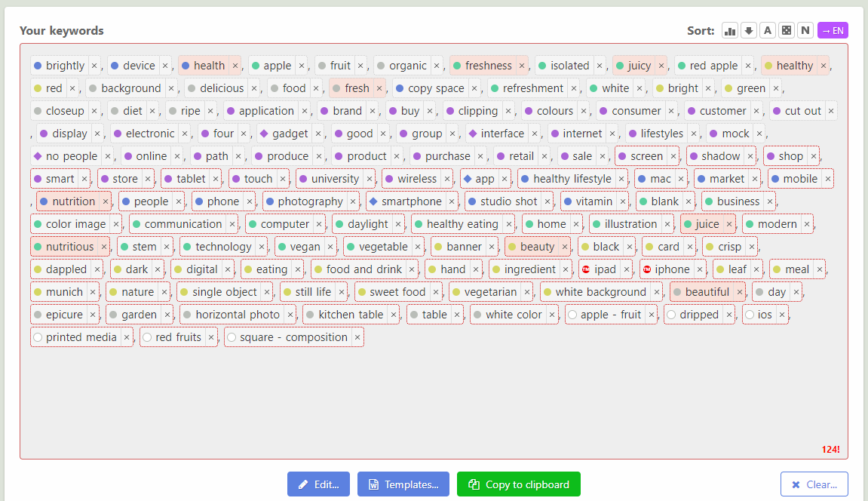
Task: Click the 'nutritious' keyword text
Action: (69, 247)
